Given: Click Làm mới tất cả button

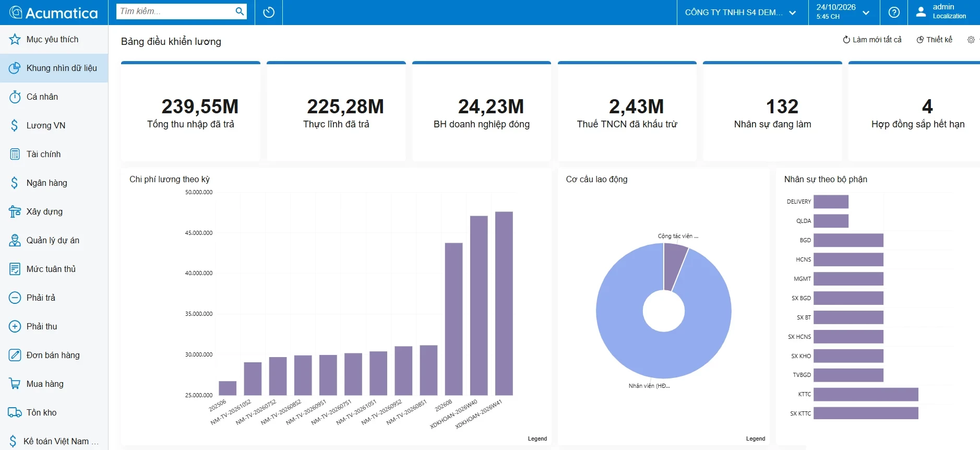Looking at the screenshot, I should point(872,40).
